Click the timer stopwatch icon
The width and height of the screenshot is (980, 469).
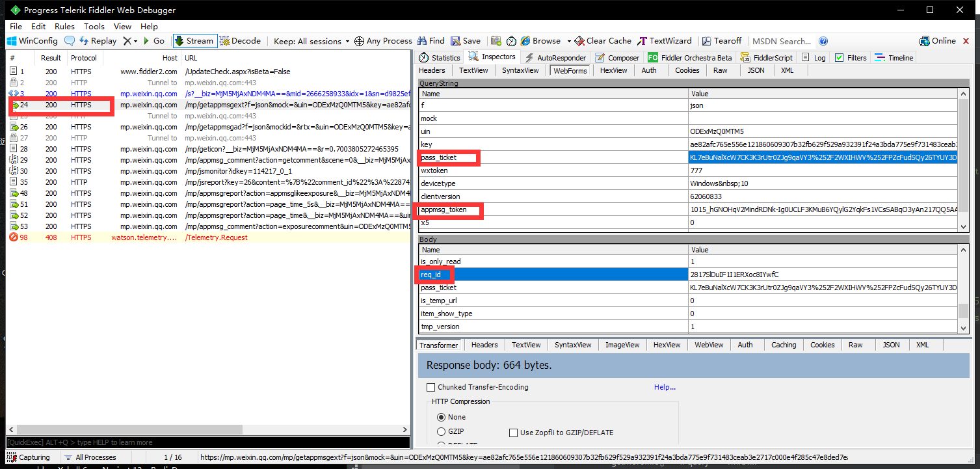pos(512,41)
